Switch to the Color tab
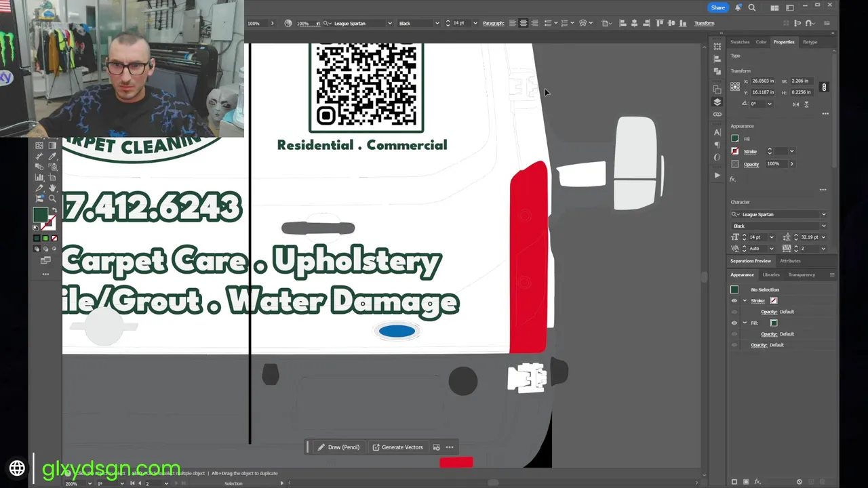 (x=762, y=42)
